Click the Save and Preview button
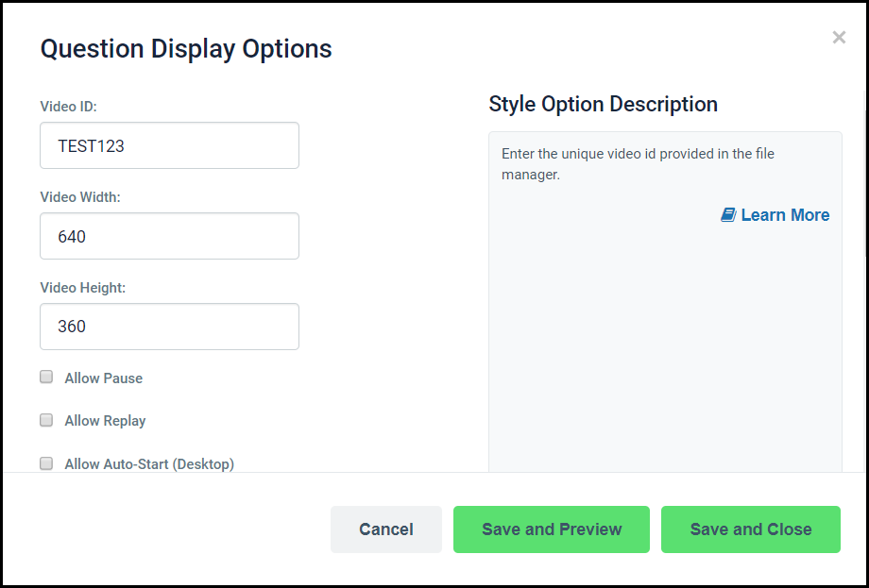 [x=552, y=529]
